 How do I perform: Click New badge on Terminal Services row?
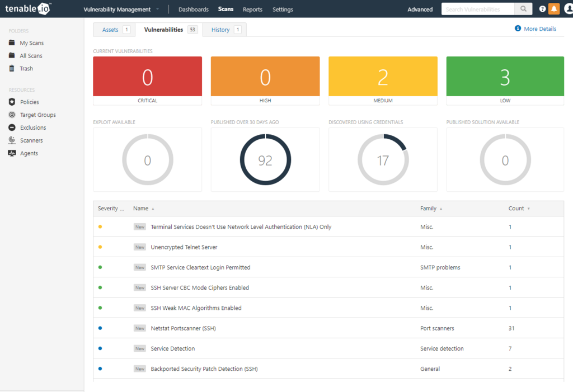[139, 227]
